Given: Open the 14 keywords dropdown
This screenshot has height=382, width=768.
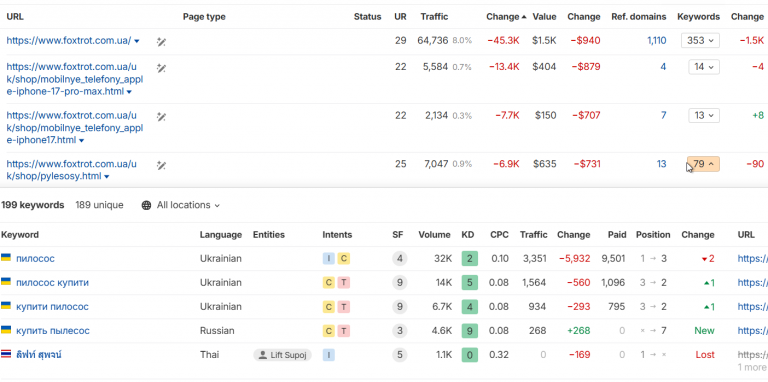Looking at the screenshot, I should [x=704, y=67].
